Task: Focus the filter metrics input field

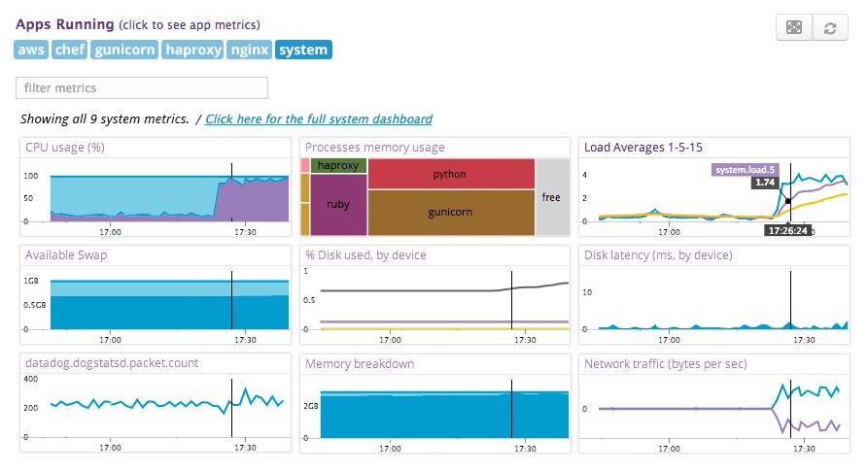Action: 142,88
